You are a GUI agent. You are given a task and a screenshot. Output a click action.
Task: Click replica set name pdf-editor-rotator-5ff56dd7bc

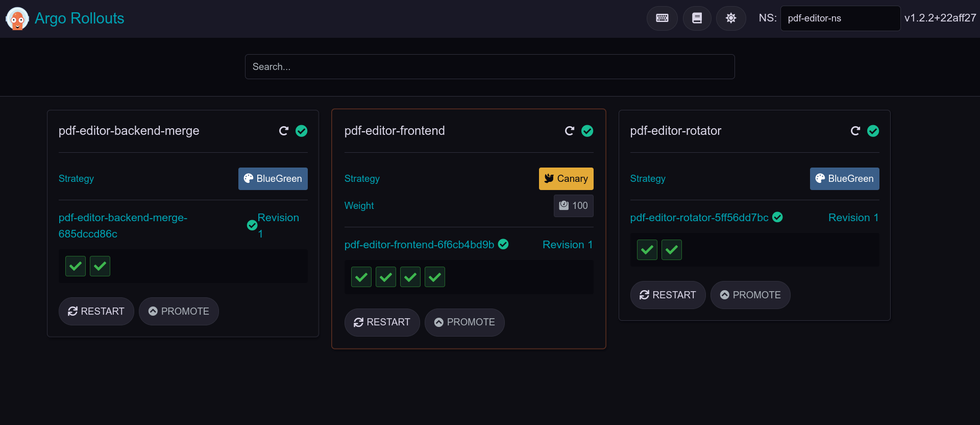point(699,218)
